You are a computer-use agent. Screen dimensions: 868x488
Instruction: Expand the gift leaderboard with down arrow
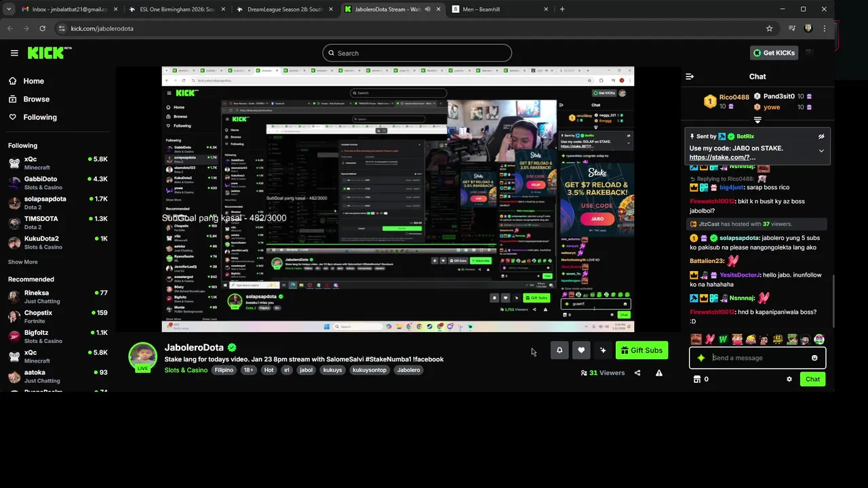tap(757, 120)
